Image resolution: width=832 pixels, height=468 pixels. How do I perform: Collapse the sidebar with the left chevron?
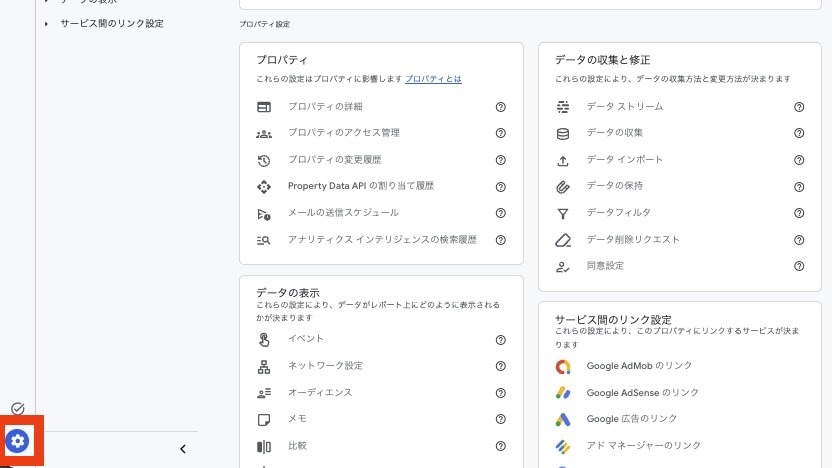[x=183, y=449]
